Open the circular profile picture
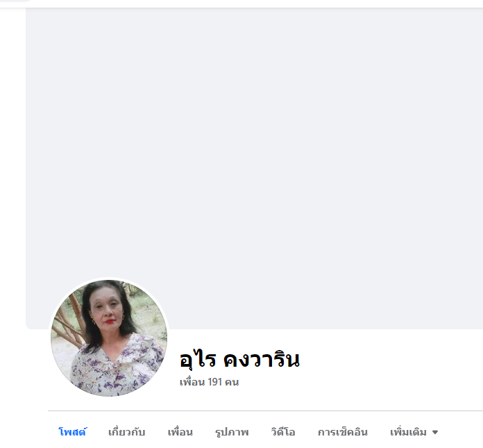The height and width of the screenshot is (448, 483). (109, 338)
